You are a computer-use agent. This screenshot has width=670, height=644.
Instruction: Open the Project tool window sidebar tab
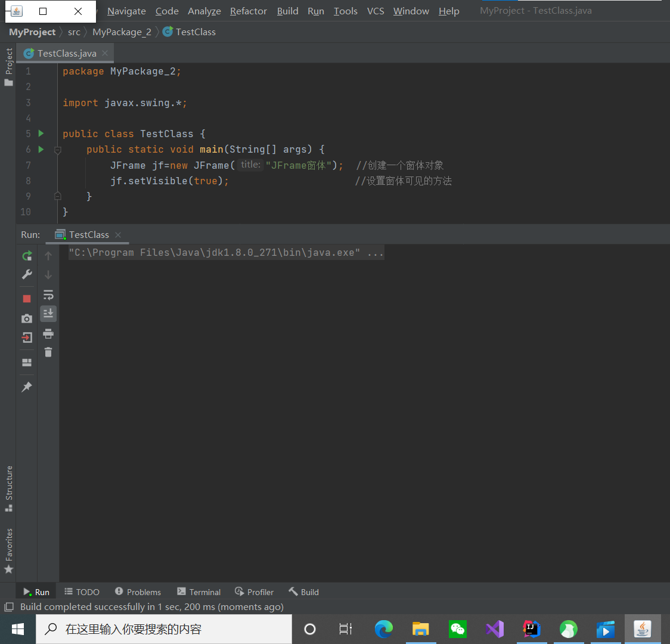pos(8,67)
